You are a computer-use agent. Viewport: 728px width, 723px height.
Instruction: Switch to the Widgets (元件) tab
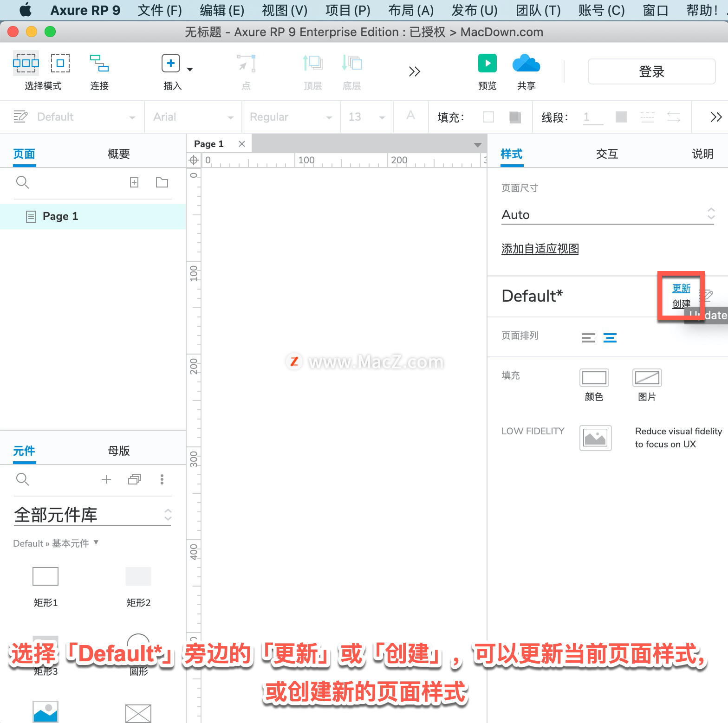point(24,451)
